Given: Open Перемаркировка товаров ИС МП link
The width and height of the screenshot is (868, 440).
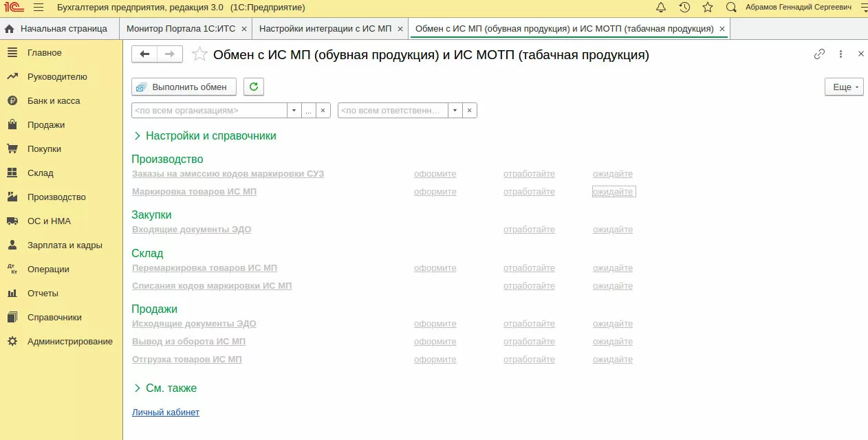Looking at the screenshot, I should tap(204, 268).
